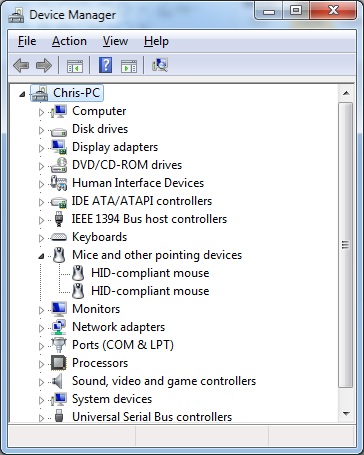
Task: Click the second HID-compliant mouse icon
Action: [x=78, y=291]
